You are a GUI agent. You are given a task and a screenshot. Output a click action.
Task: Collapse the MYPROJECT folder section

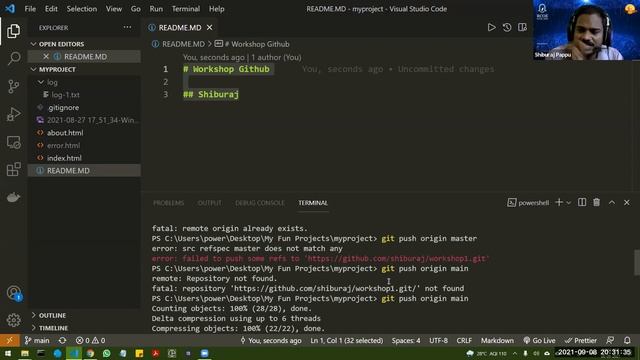pos(57,69)
